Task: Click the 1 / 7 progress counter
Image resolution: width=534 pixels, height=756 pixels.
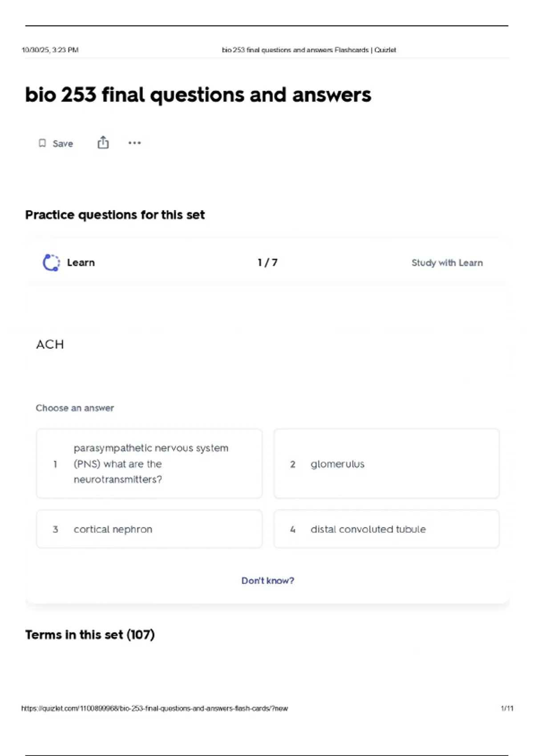Action: (x=267, y=262)
